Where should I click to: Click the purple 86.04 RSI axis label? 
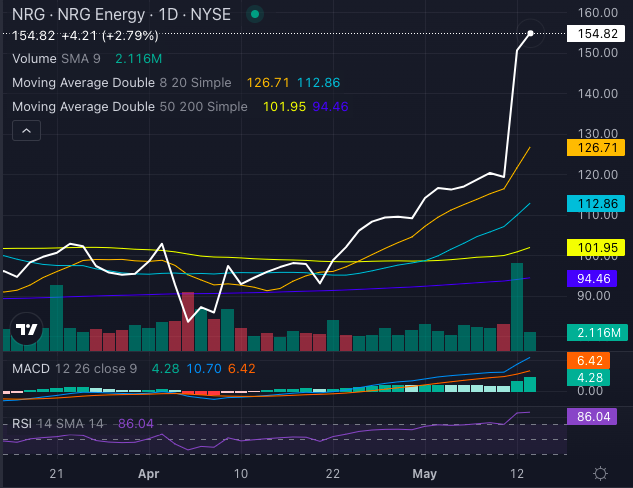coord(592,417)
